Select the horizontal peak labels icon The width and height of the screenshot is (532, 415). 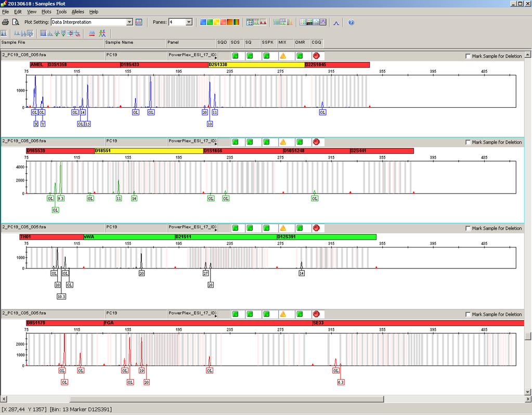tap(23, 33)
